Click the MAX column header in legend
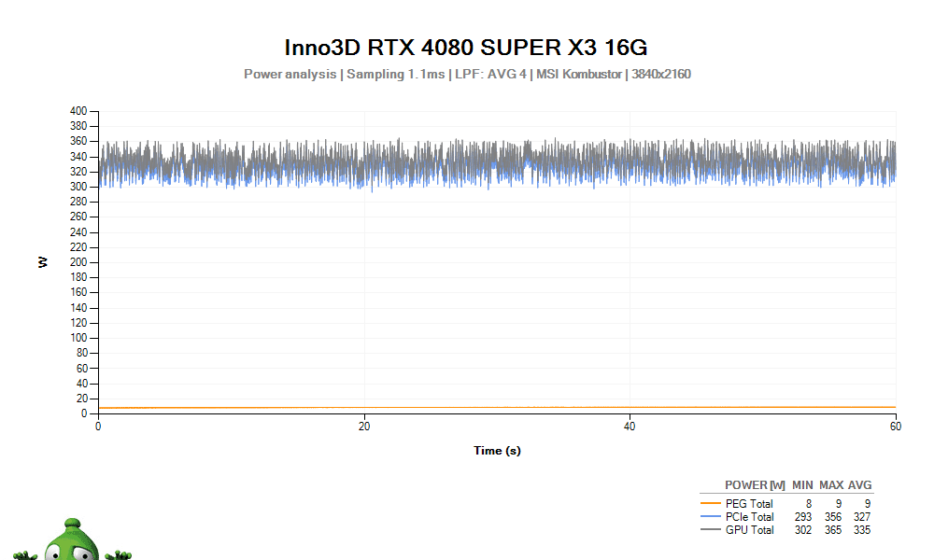 click(831, 485)
